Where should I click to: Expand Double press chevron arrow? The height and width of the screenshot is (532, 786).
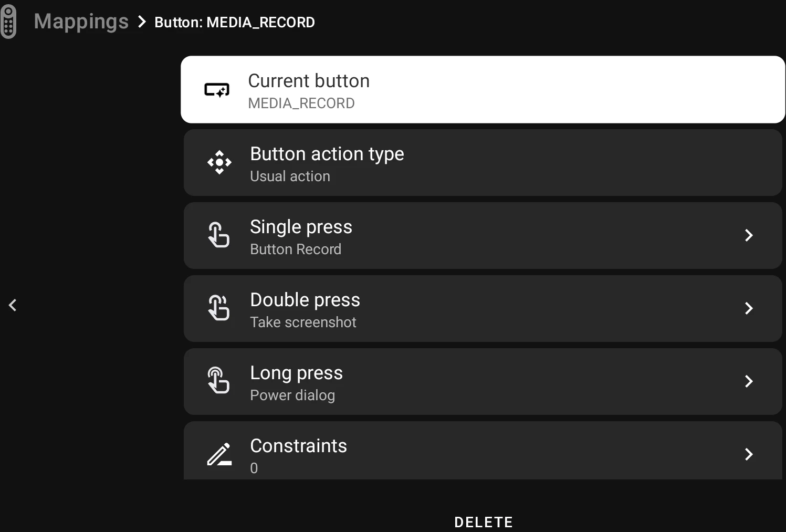749,308
